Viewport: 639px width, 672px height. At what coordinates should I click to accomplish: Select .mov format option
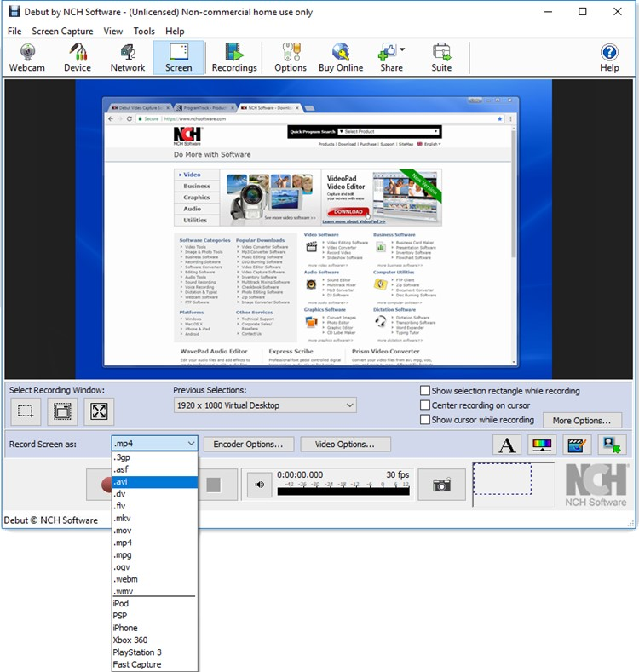click(x=155, y=530)
